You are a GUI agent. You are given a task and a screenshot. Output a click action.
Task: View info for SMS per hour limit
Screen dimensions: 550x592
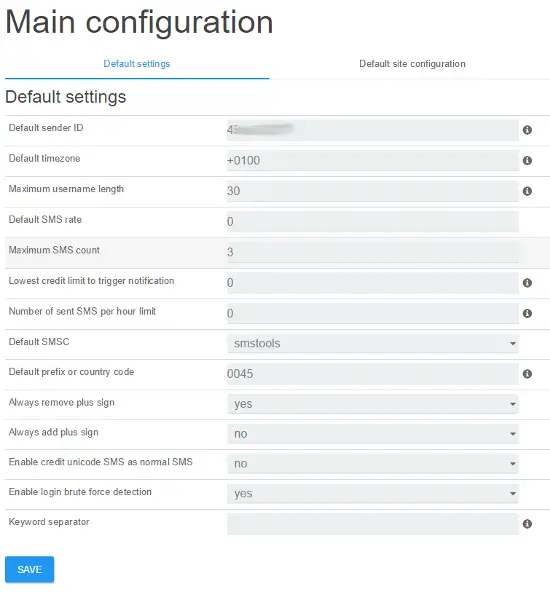[527, 314]
